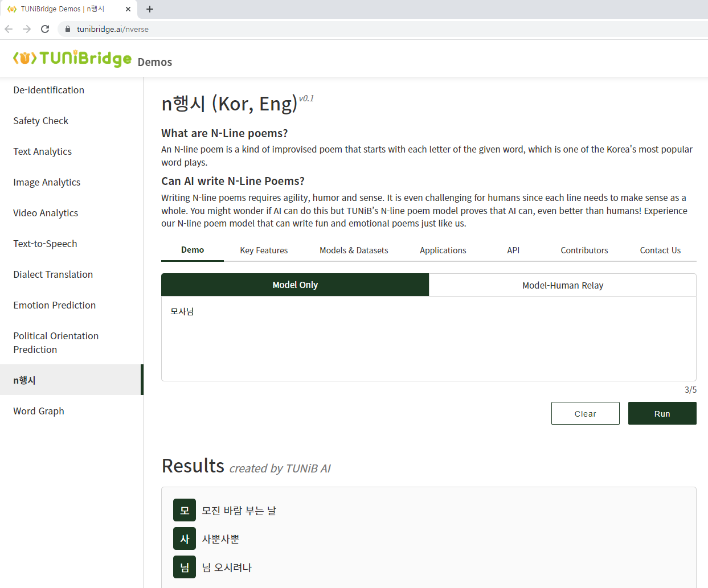Reload the page with refresh icon
Image resolution: width=708 pixels, height=588 pixels.
(x=45, y=29)
